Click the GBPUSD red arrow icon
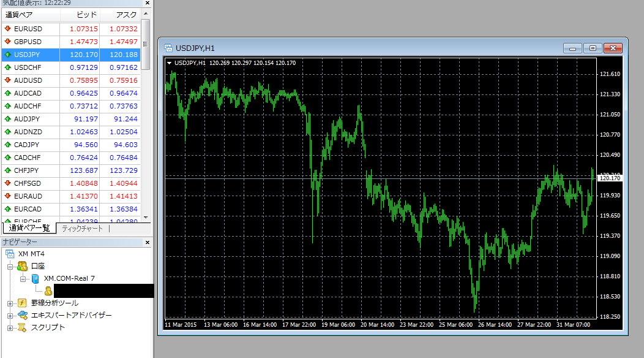 coord(7,42)
